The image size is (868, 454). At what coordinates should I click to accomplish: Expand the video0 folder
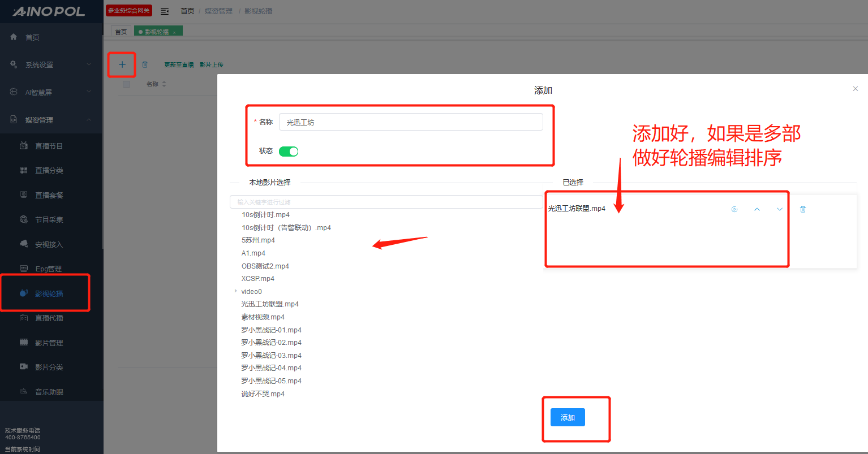pos(235,291)
